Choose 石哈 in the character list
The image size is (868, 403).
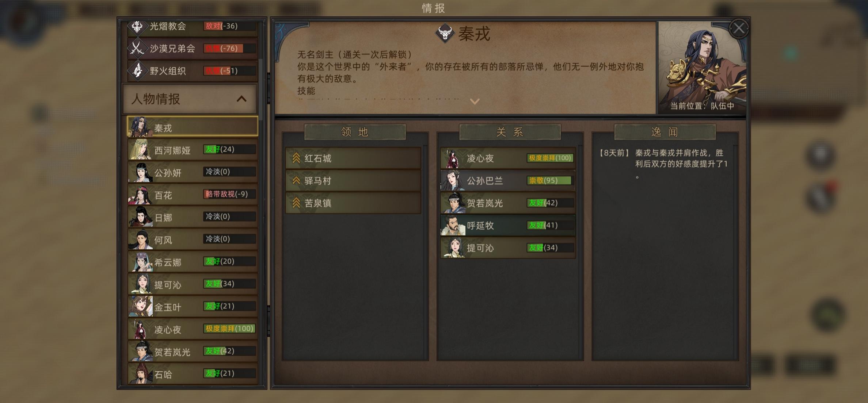pos(193,373)
